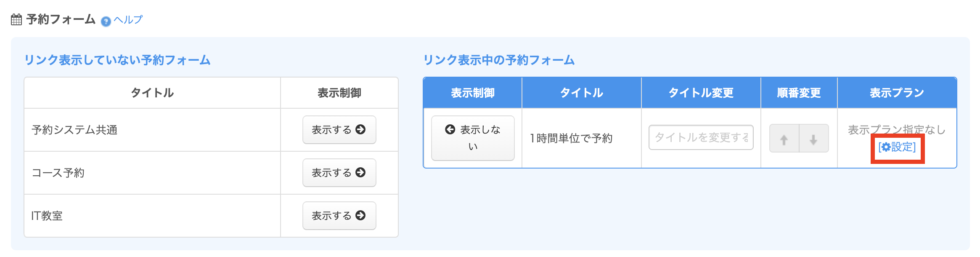Click the 表示プラン column header
This screenshot has height=257, width=980.
pyautogui.click(x=897, y=93)
